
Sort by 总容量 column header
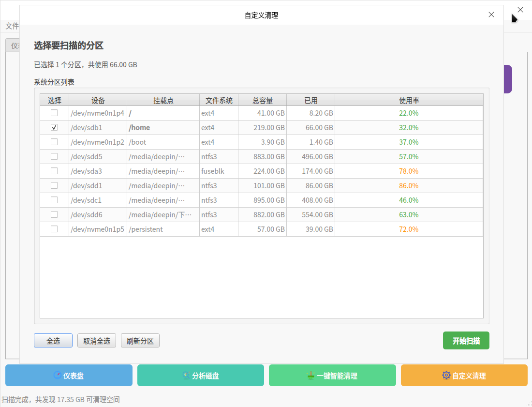(262, 100)
